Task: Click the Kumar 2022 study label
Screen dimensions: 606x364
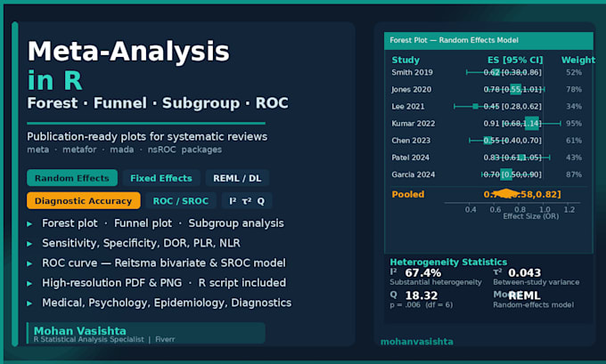Action: 414,124
